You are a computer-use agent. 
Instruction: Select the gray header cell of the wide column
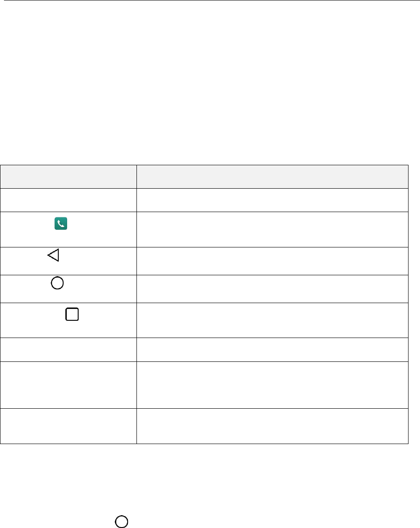click(x=272, y=177)
